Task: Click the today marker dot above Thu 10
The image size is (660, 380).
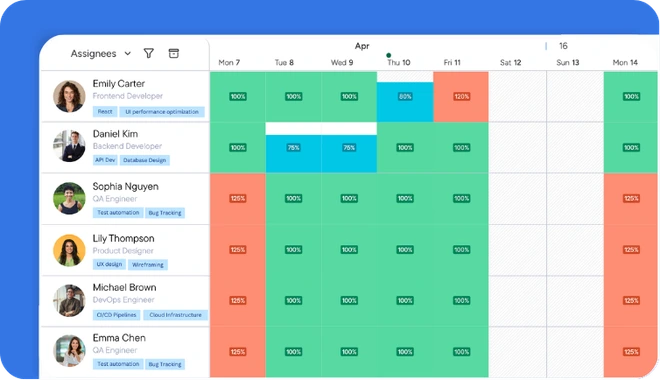Action: 389,55
